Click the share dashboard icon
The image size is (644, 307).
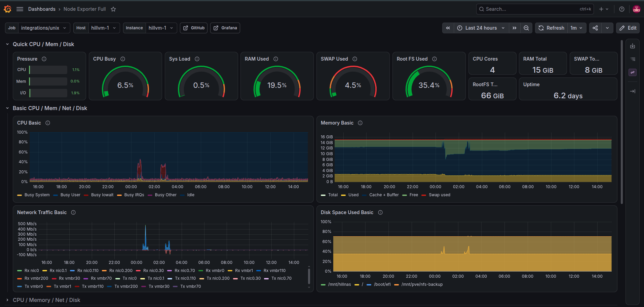coord(595,28)
